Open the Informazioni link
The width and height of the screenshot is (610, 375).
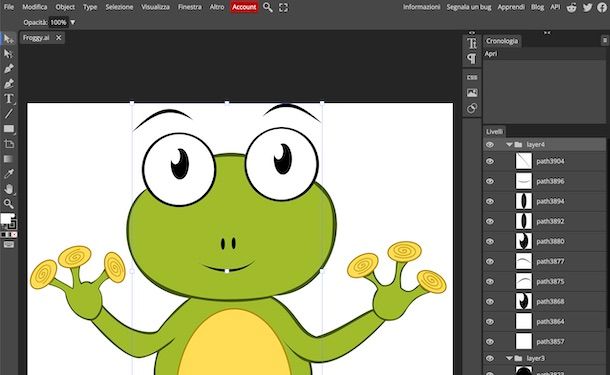tap(421, 7)
